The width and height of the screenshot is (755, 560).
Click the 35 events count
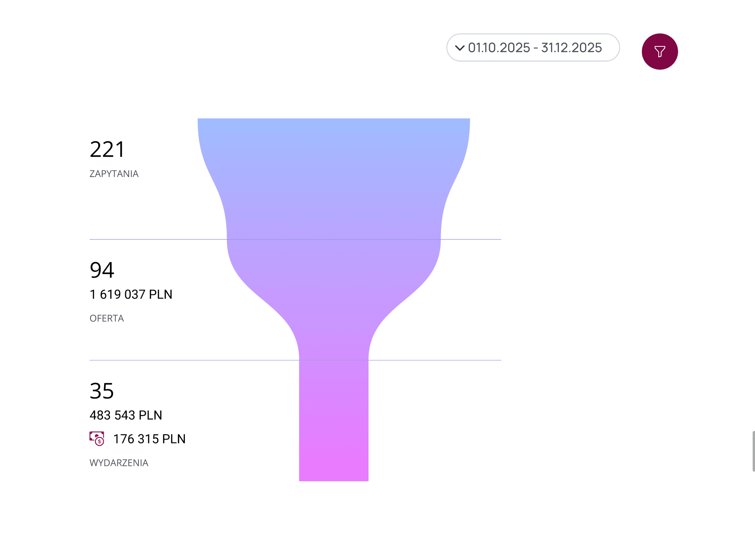pyautogui.click(x=102, y=391)
